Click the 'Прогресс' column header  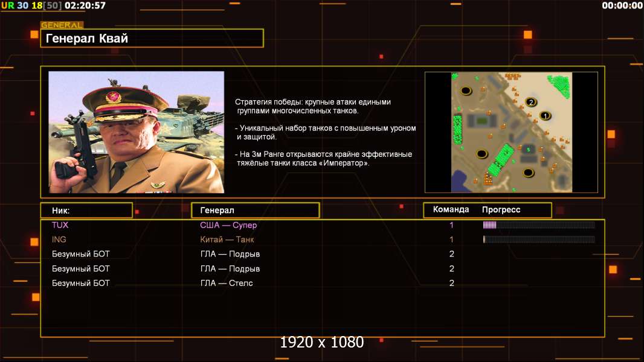coord(501,209)
